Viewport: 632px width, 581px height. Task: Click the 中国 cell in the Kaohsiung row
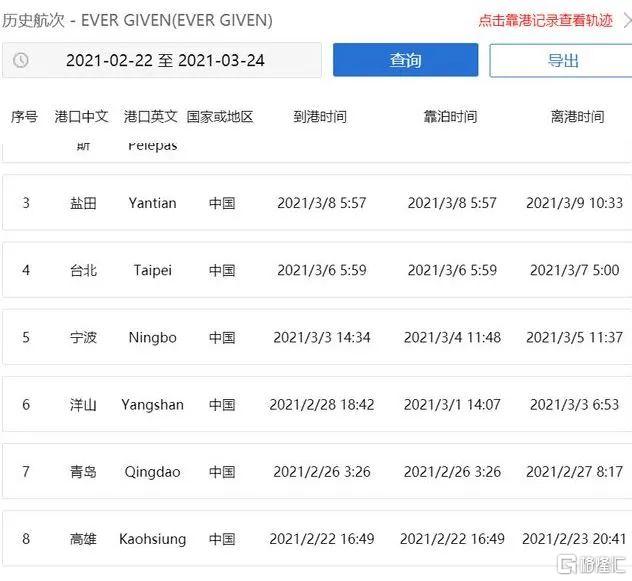click(222, 539)
